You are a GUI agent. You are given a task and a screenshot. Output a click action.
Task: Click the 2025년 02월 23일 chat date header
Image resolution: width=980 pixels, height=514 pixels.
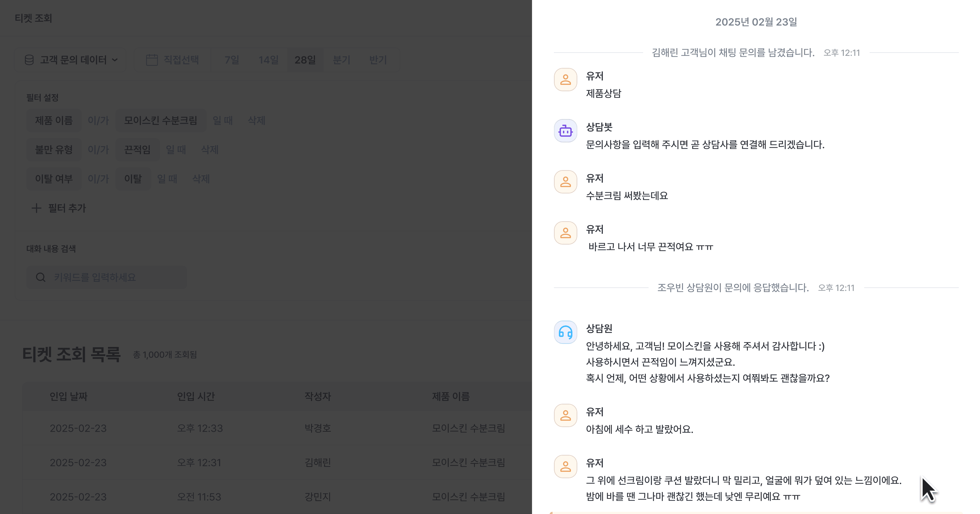coord(756,22)
